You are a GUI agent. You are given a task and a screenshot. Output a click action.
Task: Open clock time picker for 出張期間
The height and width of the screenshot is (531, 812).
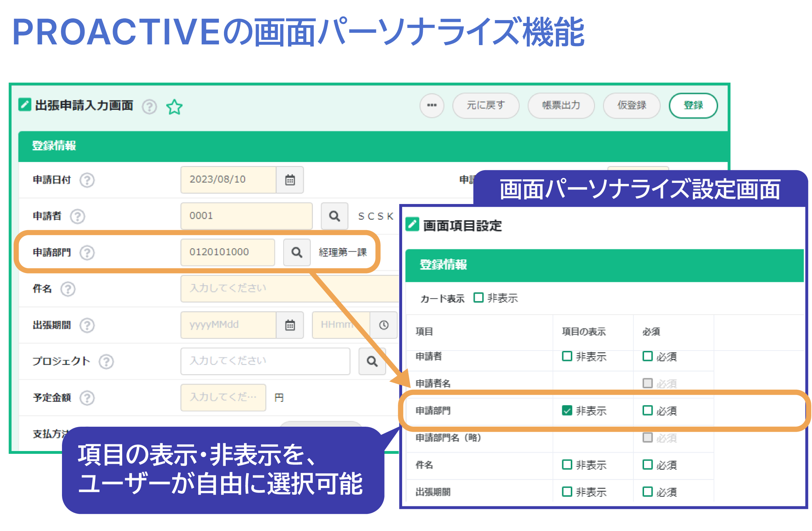coord(384,325)
